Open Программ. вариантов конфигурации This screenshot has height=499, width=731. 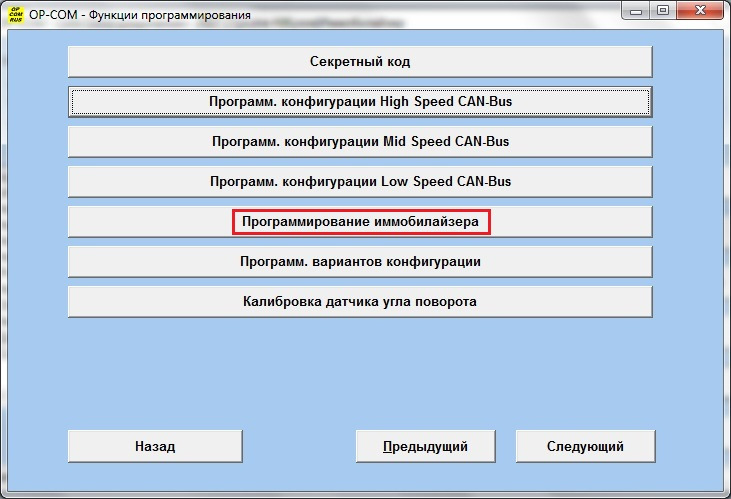tap(360, 262)
